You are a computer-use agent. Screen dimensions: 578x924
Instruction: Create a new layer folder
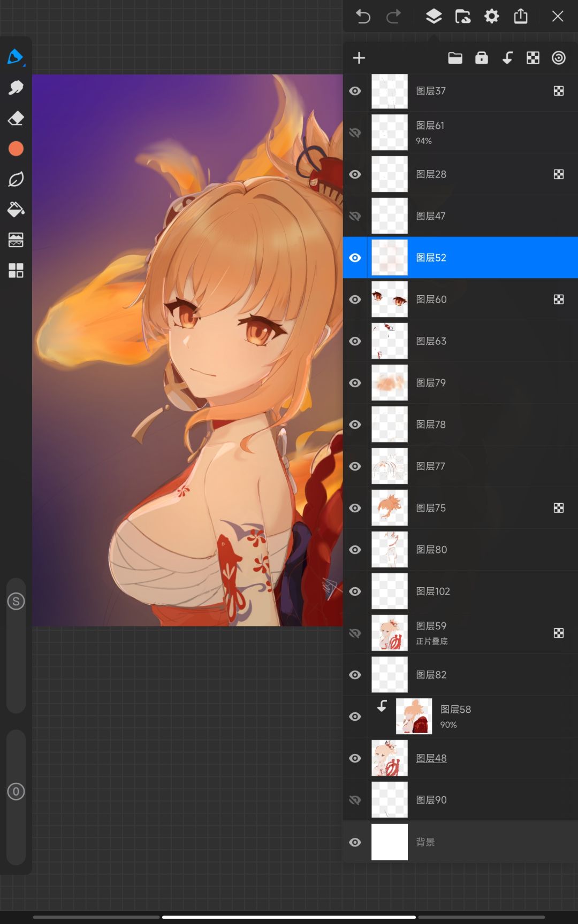click(455, 58)
